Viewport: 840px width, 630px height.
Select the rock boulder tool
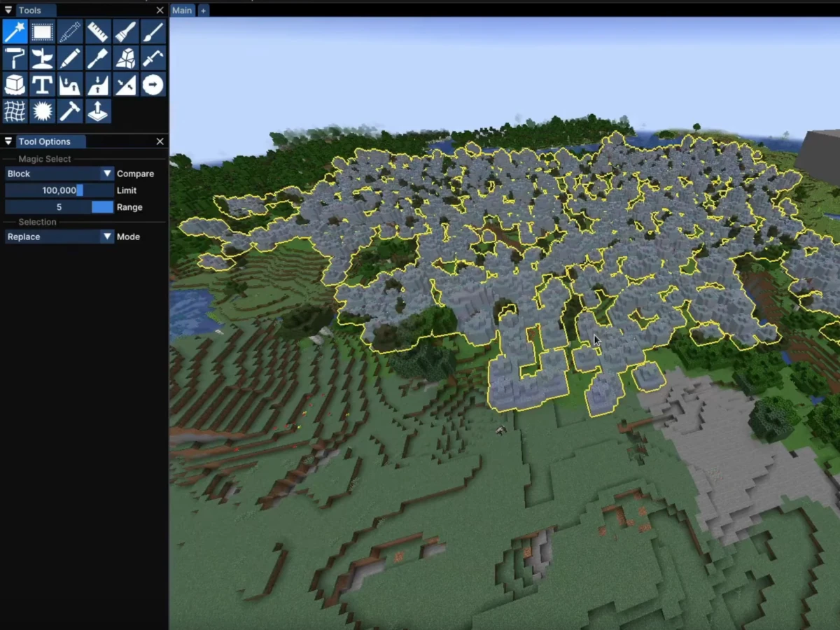(x=125, y=58)
